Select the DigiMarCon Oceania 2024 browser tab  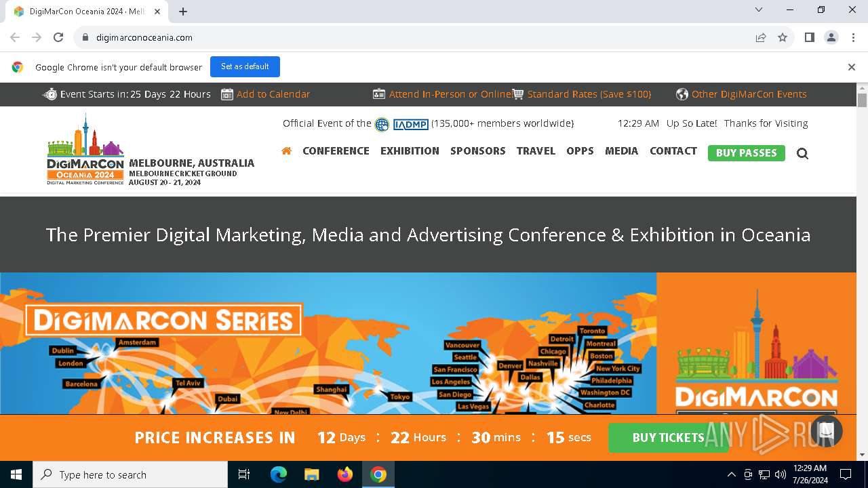pyautogui.click(x=87, y=12)
